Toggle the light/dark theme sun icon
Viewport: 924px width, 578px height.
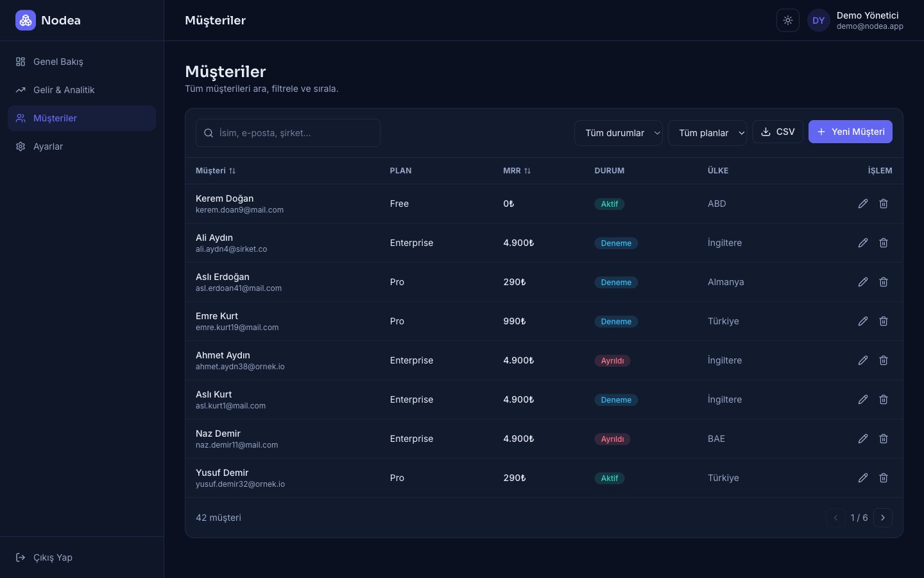pyautogui.click(x=788, y=21)
